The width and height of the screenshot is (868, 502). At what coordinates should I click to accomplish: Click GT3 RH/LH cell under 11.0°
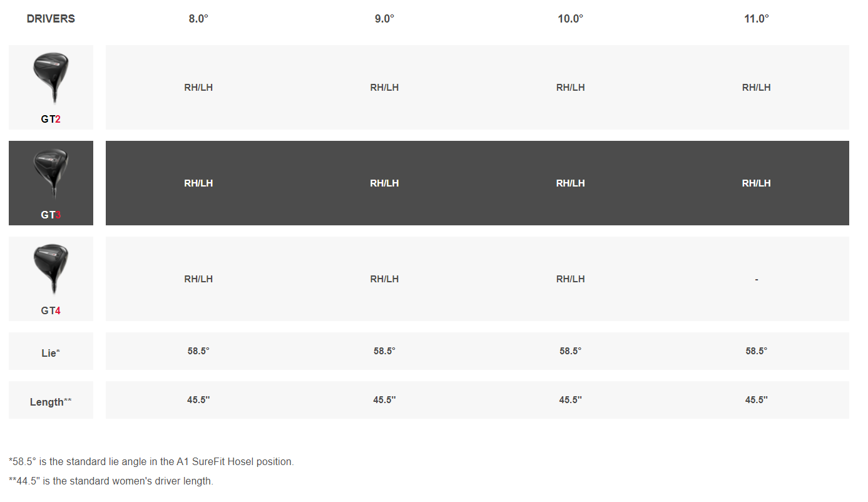coord(756,183)
